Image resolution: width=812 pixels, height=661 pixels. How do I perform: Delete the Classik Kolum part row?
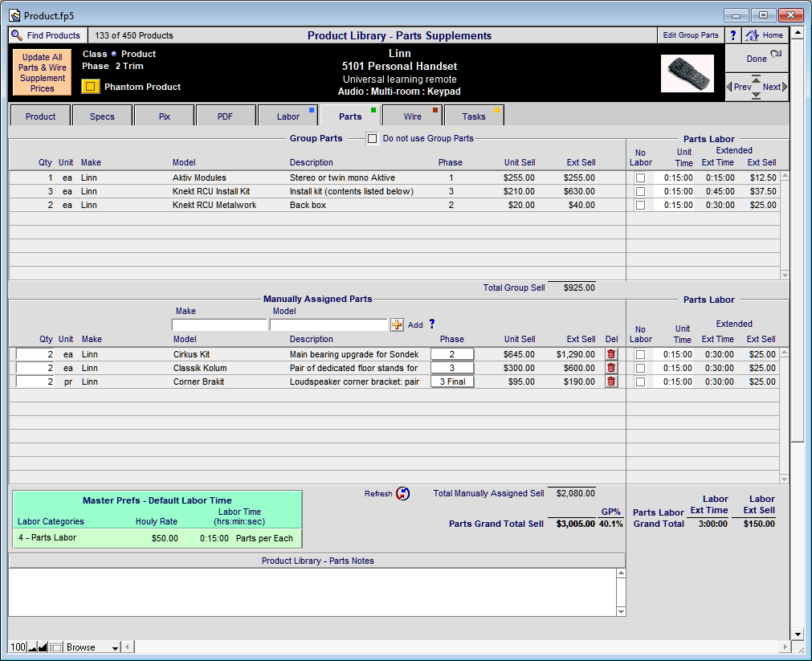611,368
